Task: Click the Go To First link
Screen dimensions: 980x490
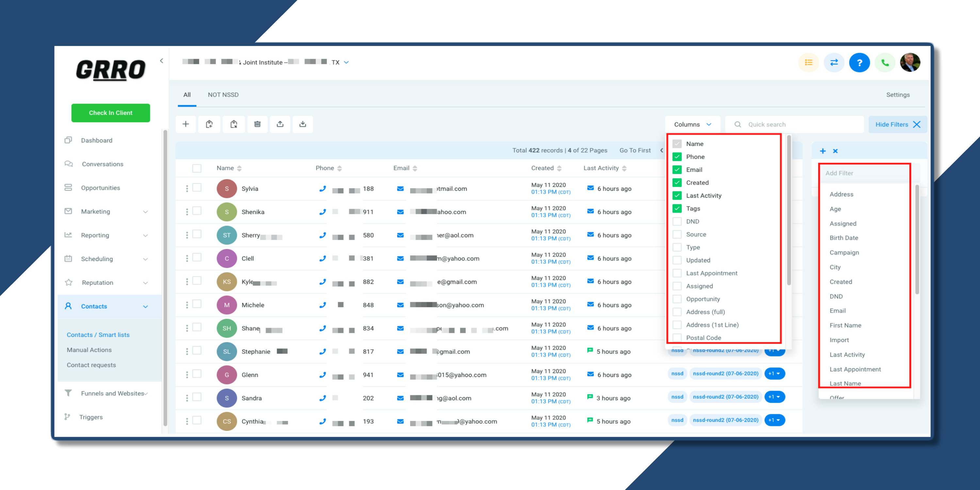Action: 635,150
